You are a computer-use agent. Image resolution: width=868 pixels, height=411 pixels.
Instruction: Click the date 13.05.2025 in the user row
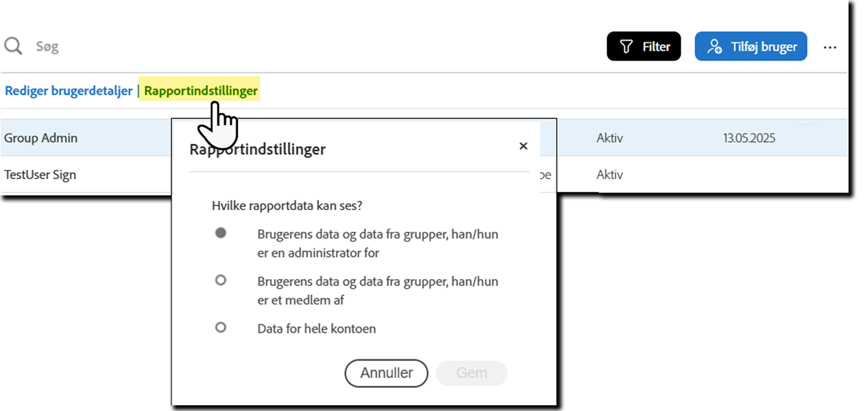(x=750, y=138)
